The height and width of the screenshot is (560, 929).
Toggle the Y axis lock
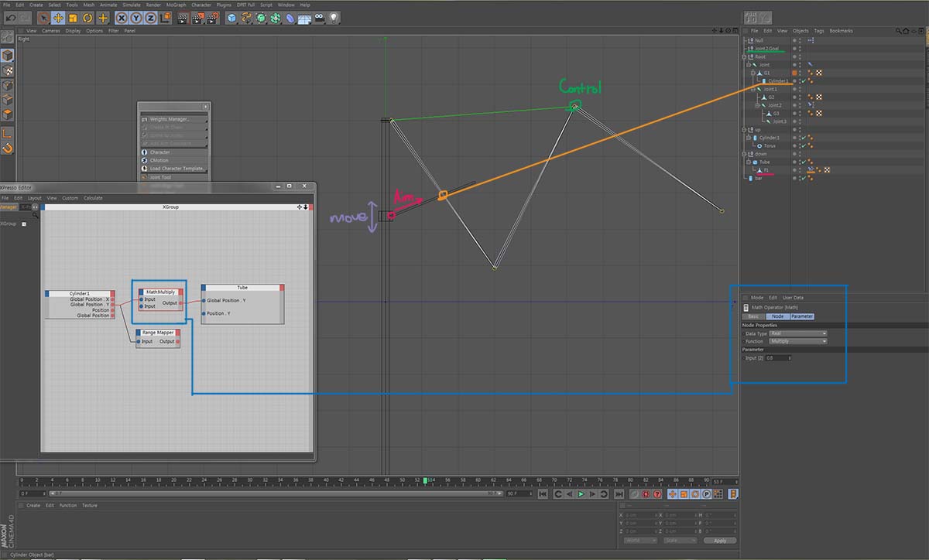tap(136, 18)
